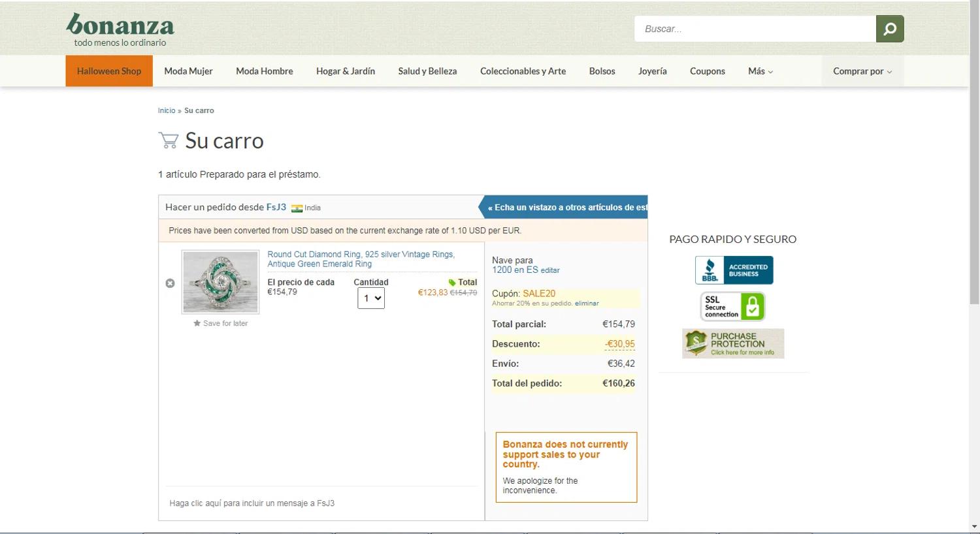980x534 pixels.
Task: Click the green search magnifier button
Action: 890,29
